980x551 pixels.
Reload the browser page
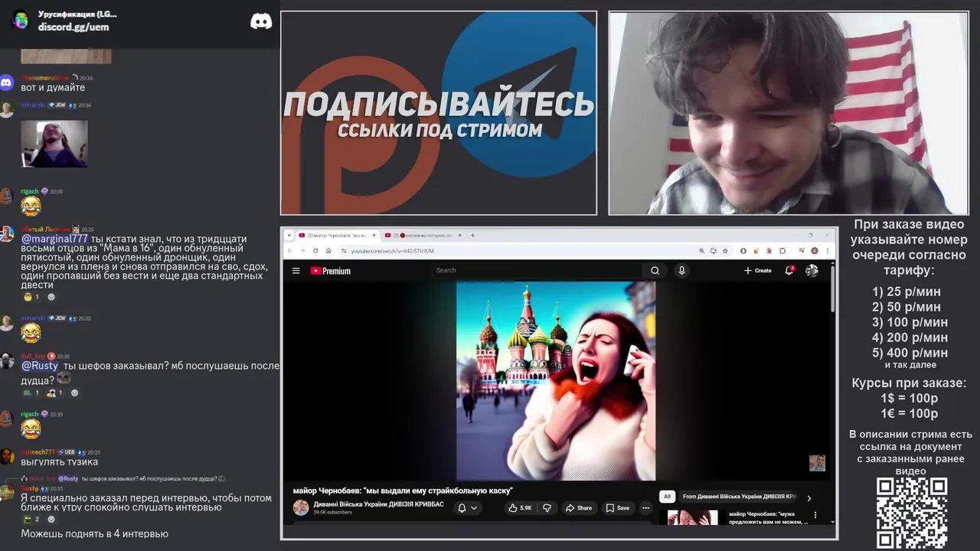click(315, 250)
